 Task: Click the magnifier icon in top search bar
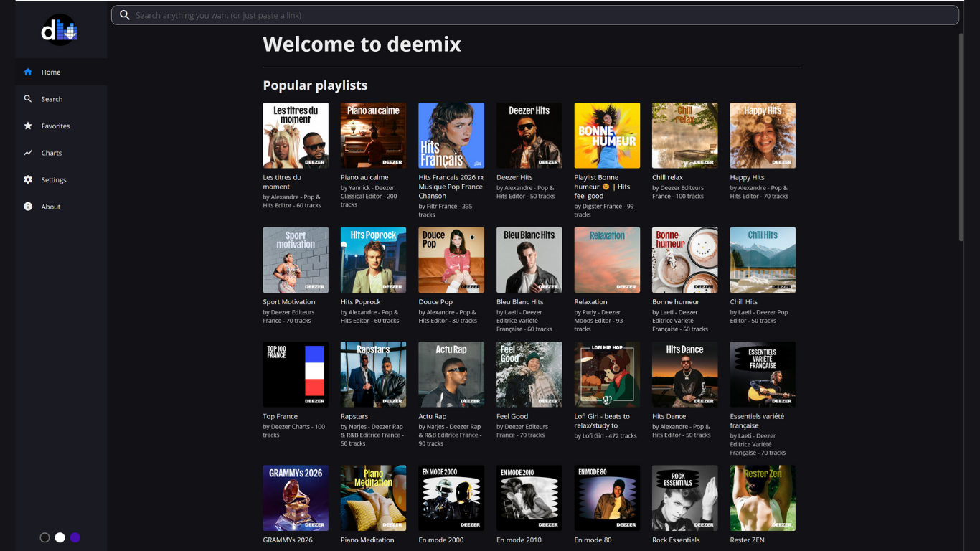[x=125, y=15]
